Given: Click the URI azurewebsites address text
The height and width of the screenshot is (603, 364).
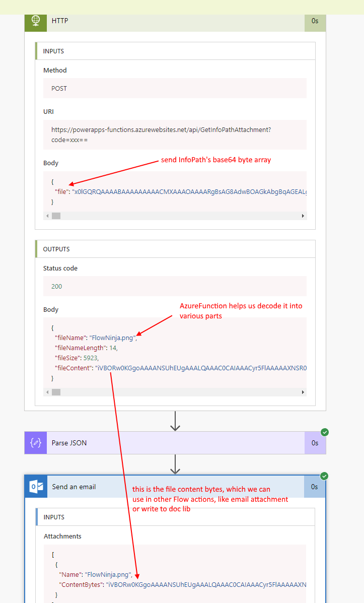Looking at the screenshot, I should click(161, 130).
